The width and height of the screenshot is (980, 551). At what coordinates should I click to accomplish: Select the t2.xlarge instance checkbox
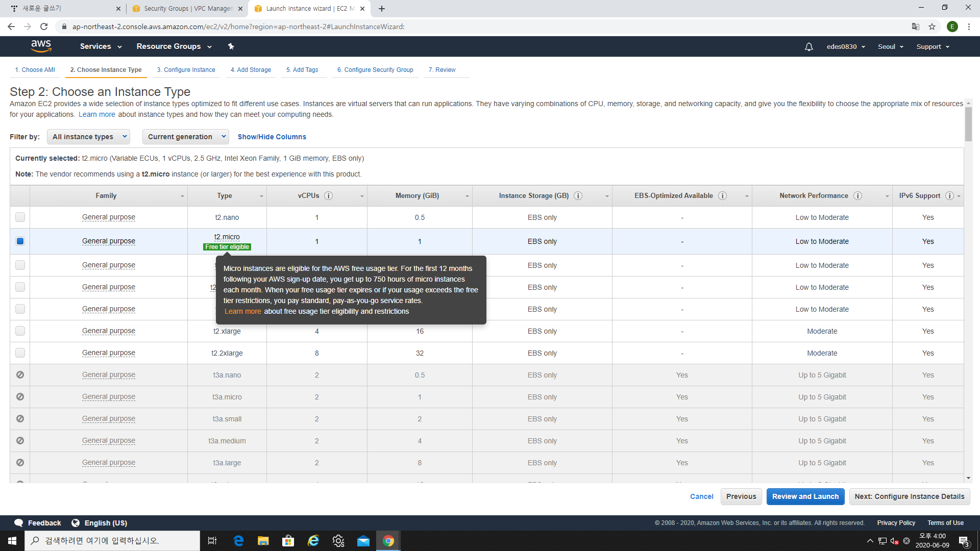tap(20, 331)
